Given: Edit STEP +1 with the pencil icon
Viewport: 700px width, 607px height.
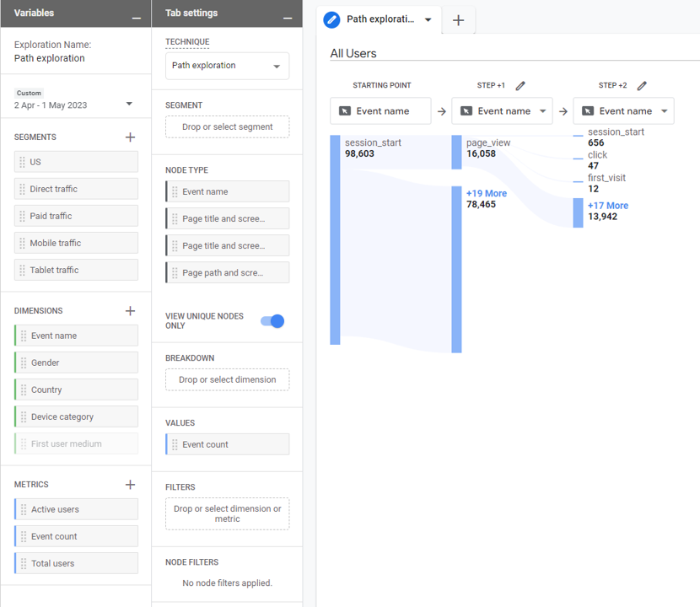Looking at the screenshot, I should [x=520, y=85].
